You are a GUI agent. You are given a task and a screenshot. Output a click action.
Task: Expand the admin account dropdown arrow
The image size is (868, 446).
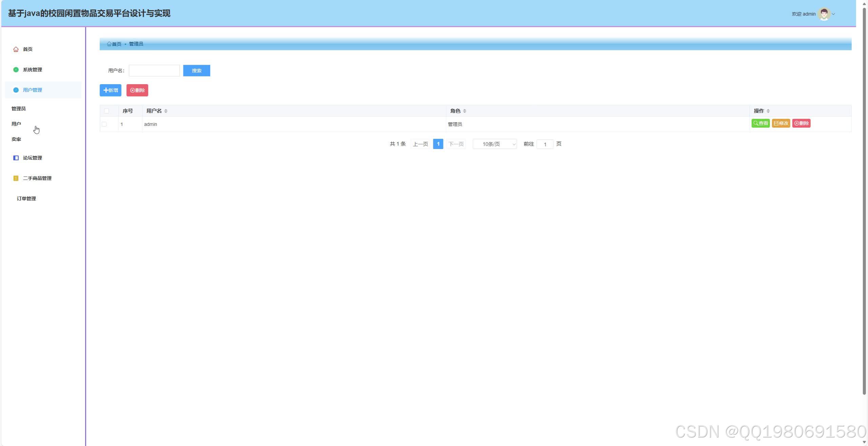coord(833,14)
